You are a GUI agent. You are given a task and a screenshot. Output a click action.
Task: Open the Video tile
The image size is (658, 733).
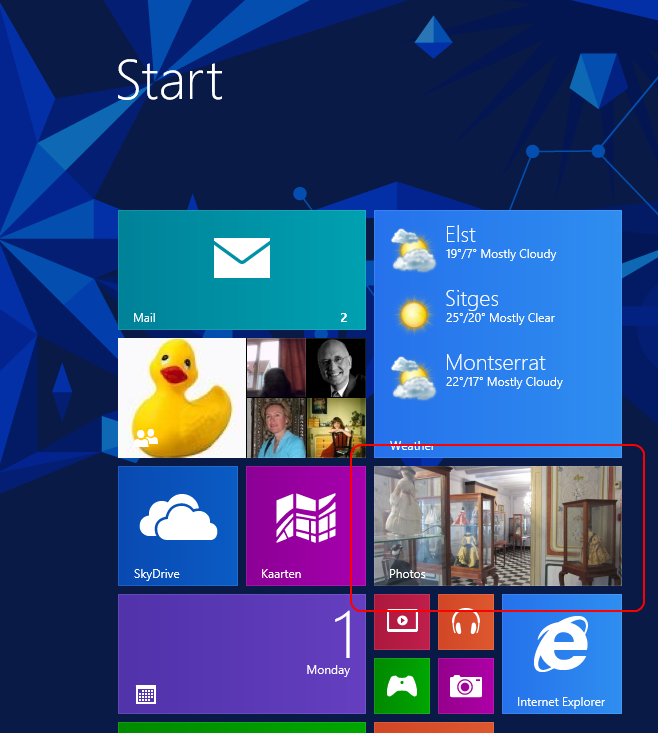pyautogui.click(x=401, y=622)
